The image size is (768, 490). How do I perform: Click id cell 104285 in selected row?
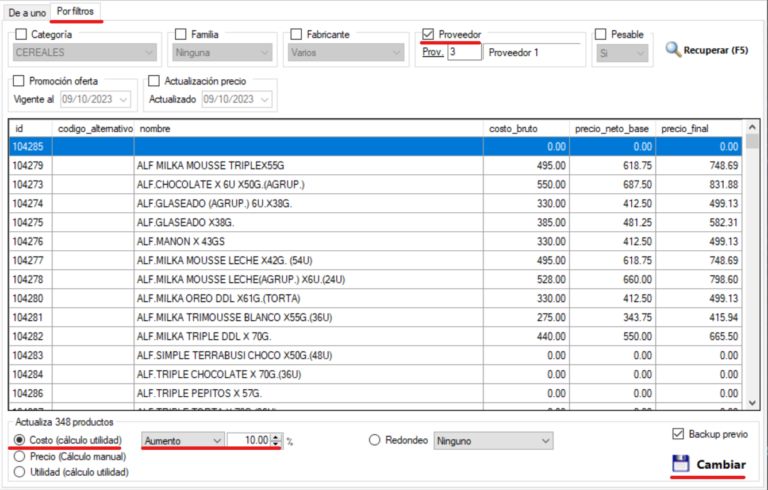pos(28,147)
